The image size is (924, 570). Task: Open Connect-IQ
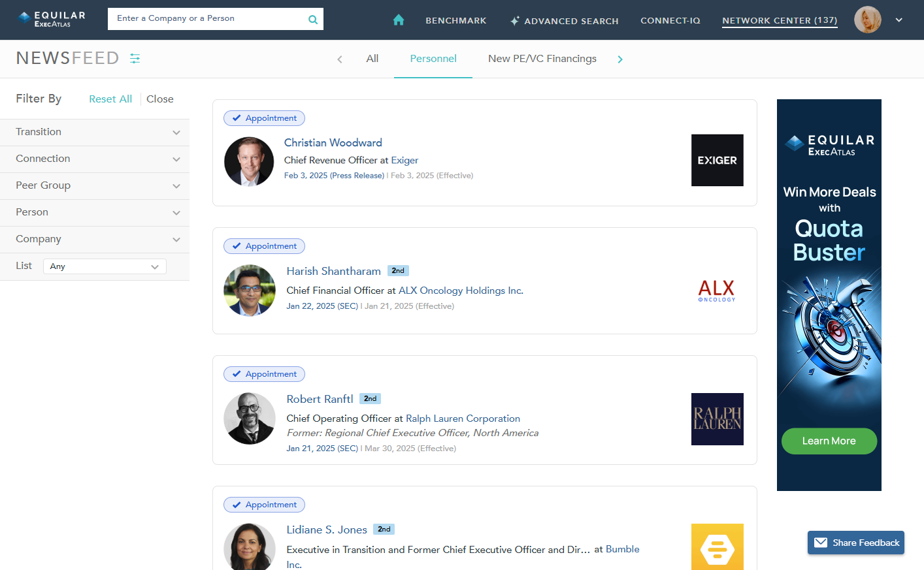(670, 21)
